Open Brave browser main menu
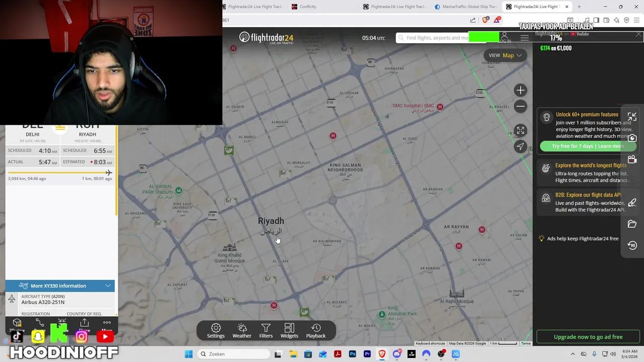The image size is (644, 362). tap(637, 20)
